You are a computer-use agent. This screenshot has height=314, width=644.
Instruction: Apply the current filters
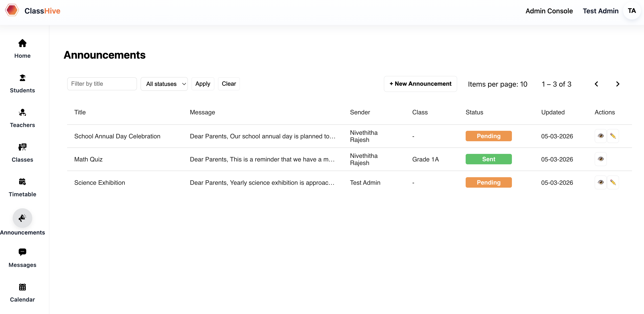(x=203, y=84)
